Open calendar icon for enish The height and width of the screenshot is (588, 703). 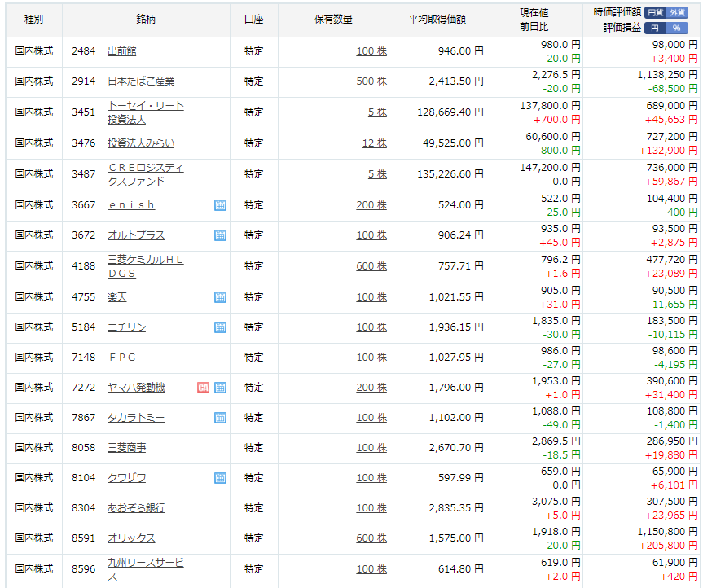tap(220, 205)
